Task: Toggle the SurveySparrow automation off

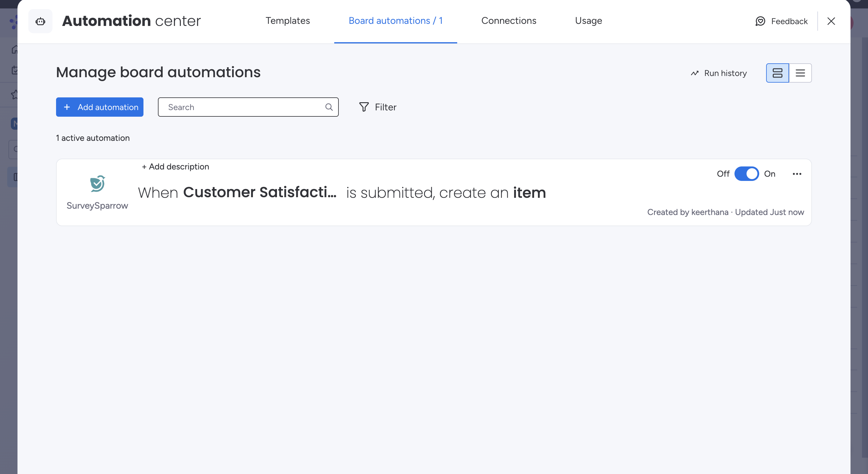Action: tap(746, 174)
